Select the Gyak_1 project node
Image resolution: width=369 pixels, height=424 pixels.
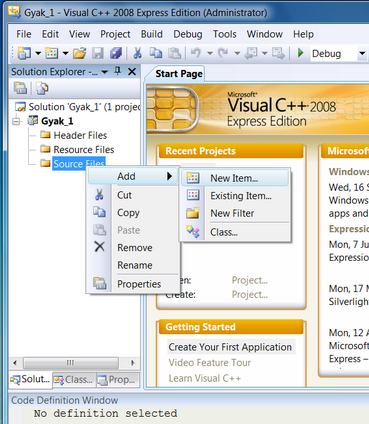point(57,121)
